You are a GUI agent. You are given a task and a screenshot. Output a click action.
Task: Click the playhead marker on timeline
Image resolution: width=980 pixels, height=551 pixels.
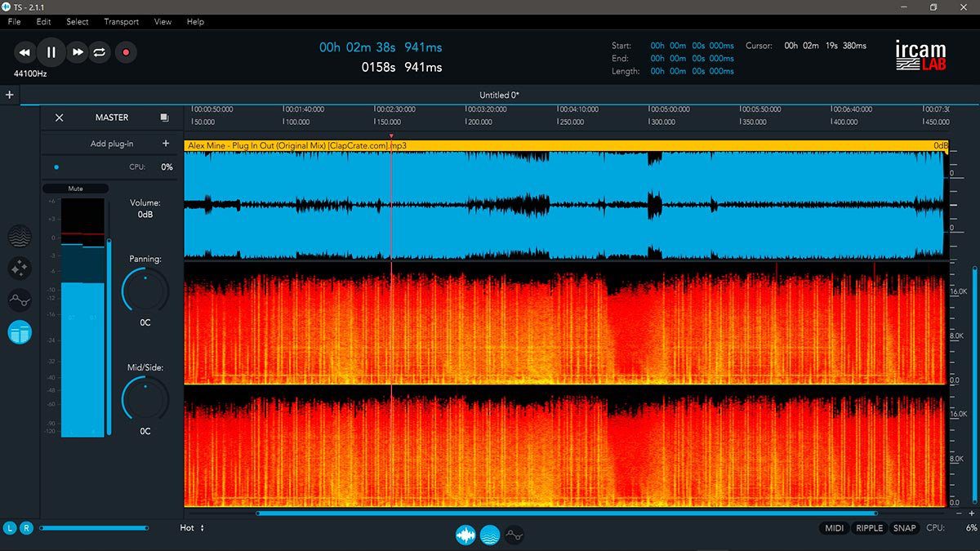[391, 136]
